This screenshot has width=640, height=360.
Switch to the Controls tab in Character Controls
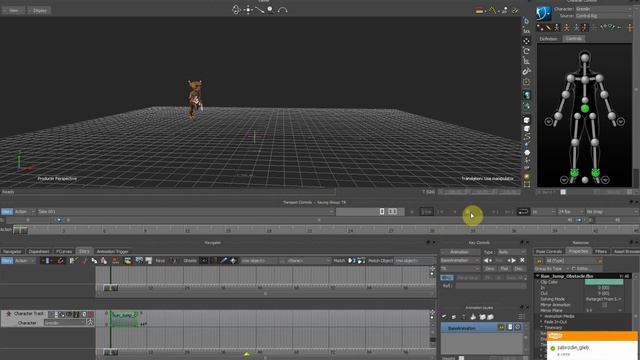pyautogui.click(x=573, y=38)
